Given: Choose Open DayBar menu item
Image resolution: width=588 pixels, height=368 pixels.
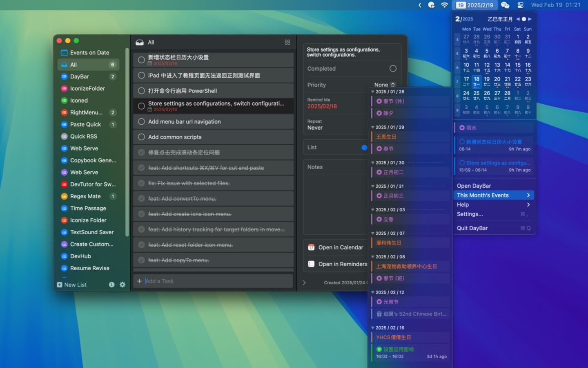Looking at the screenshot, I should coord(494,186).
